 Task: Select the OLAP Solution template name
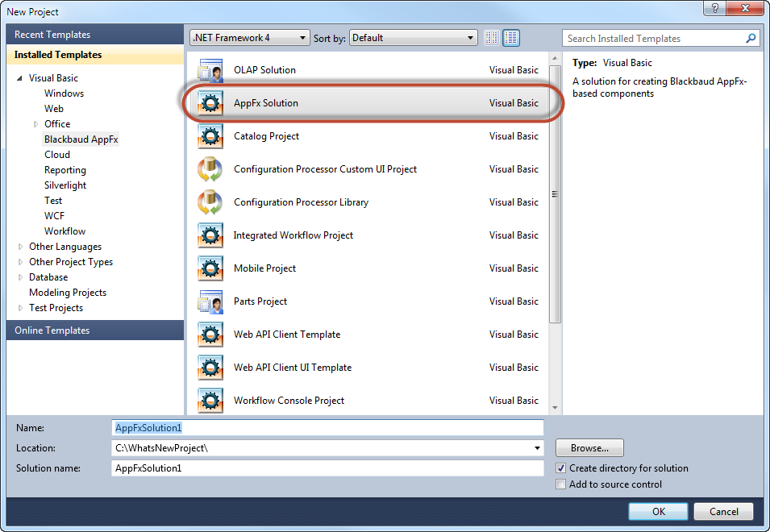coord(264,70)
